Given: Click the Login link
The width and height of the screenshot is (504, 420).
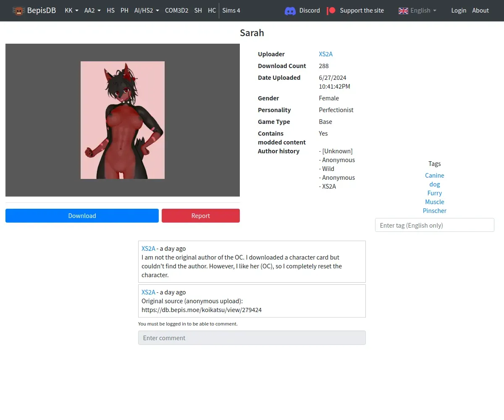Looking at the screenshot, I should click(459, 10).
